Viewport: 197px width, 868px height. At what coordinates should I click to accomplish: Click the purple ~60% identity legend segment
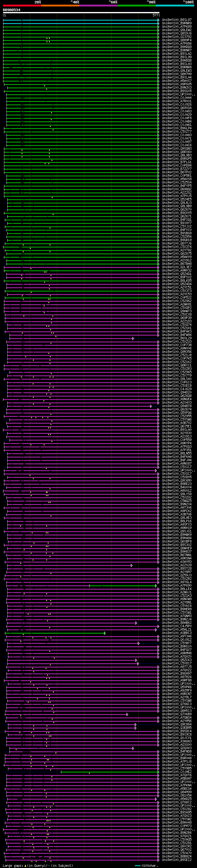(99, 6)
